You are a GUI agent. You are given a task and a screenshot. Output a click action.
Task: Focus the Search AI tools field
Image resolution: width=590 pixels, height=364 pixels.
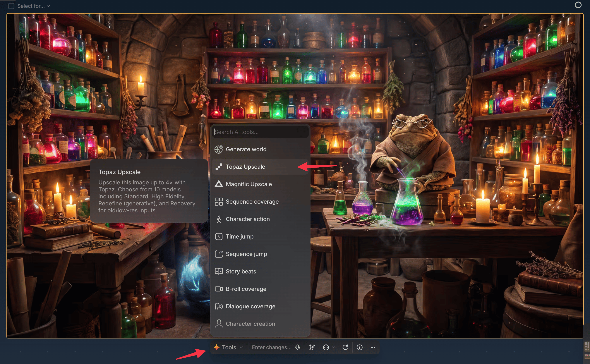click(260, 132)
